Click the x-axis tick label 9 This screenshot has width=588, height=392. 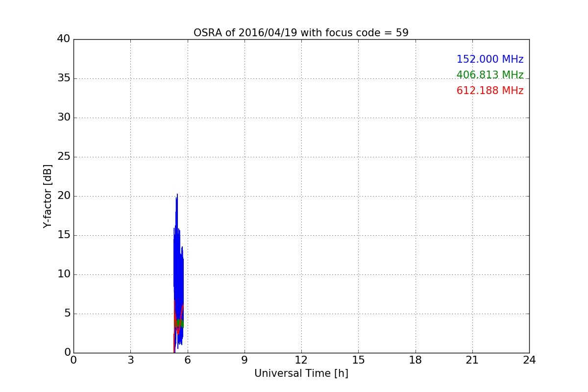click(245, 360)
